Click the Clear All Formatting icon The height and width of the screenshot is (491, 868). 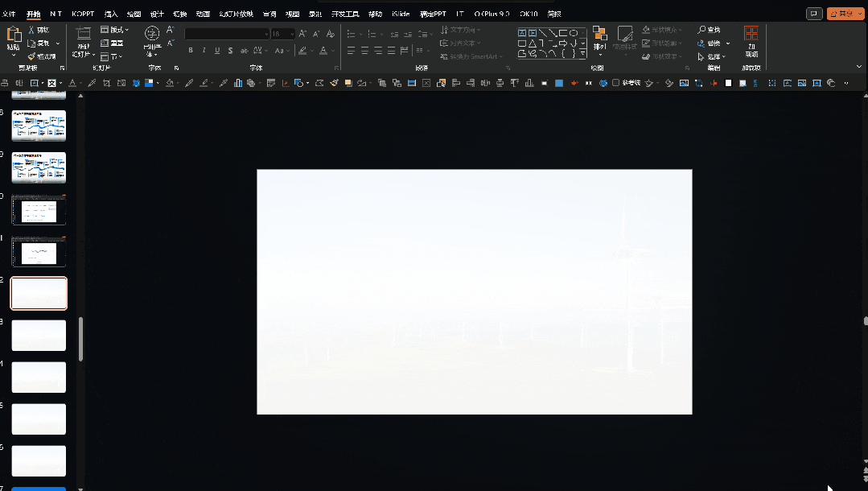click(x=331, y=34)
